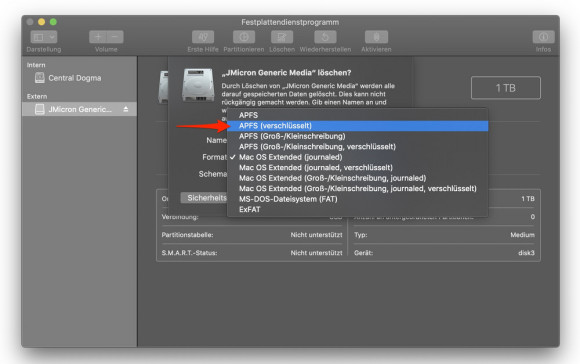Select the Löschen toolbar icon
Image resolution: width=580 pixels, height=364 pixels.
click(282, 37)
